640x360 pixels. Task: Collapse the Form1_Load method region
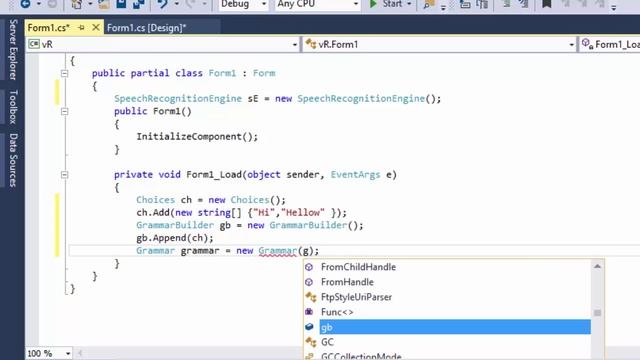click(x=64, y=175)
